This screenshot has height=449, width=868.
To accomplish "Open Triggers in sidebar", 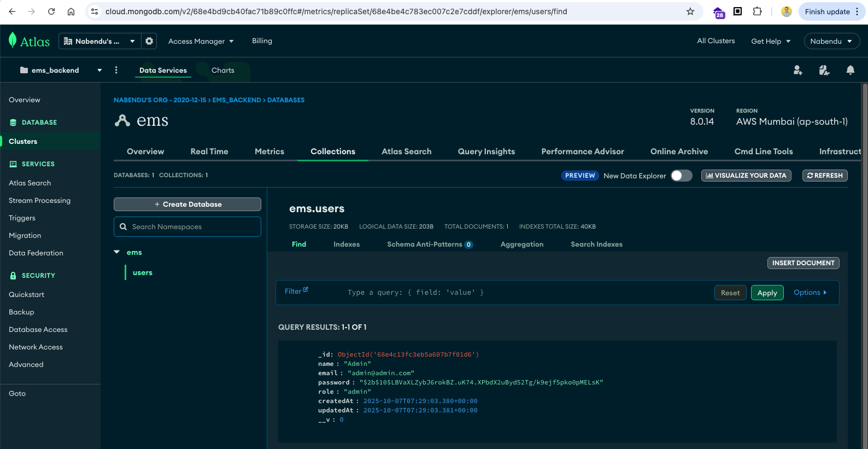I will click(22, 218).
